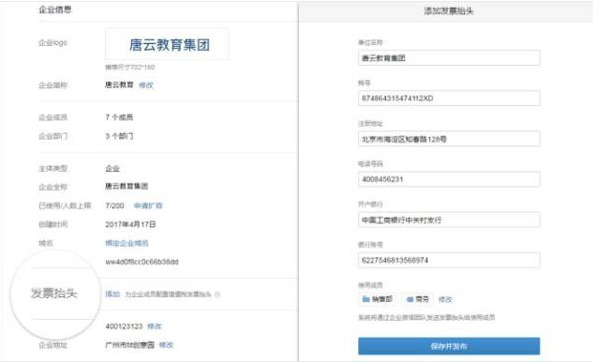Click the 开户银行 field with 中国工商银行
Image resolution: width=593 pixels, height=363 pixels.
(449, 220)
